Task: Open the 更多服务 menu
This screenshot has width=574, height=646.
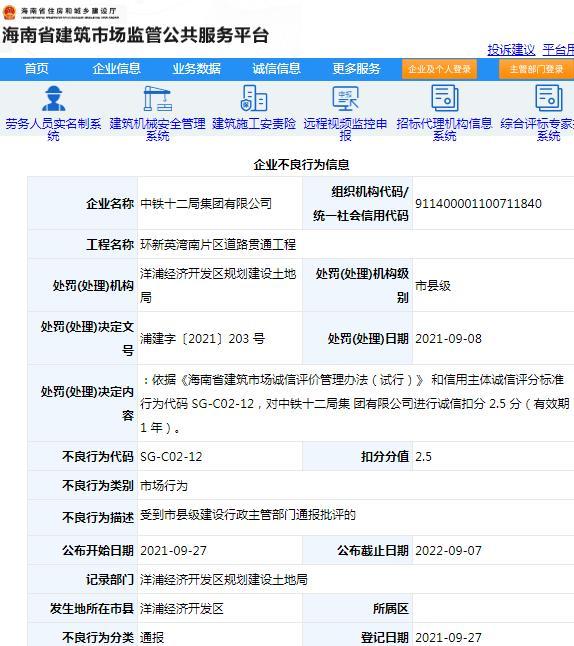Action: [356, 68]
